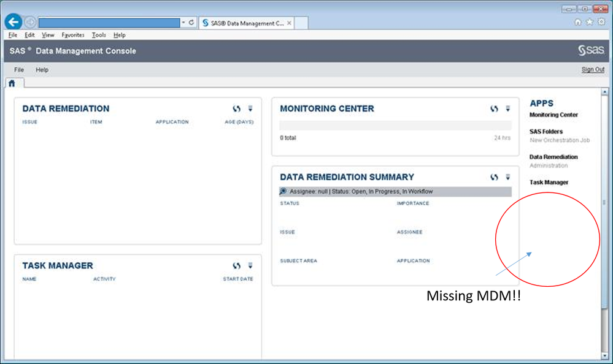This screenshot has height=364, width=613.
Task: Sort Task Manager by ACTIVITY column
Action: click(x=104, y=279)
